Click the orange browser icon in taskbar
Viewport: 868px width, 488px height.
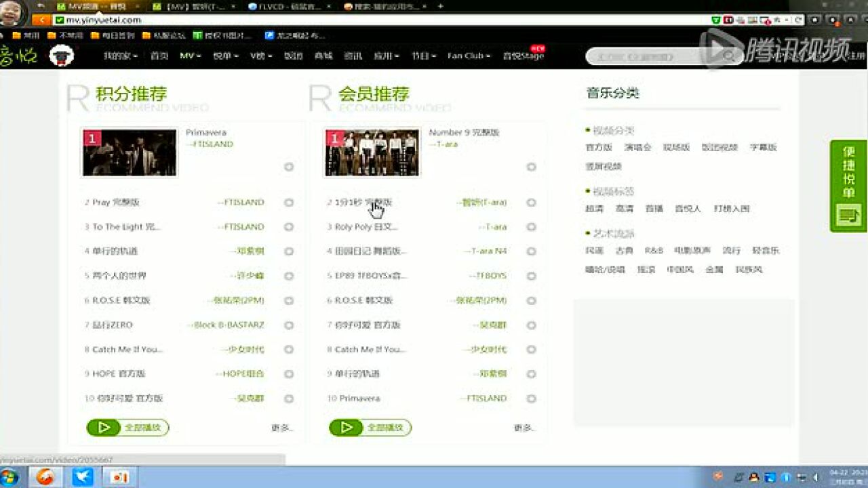click(45, 476)
